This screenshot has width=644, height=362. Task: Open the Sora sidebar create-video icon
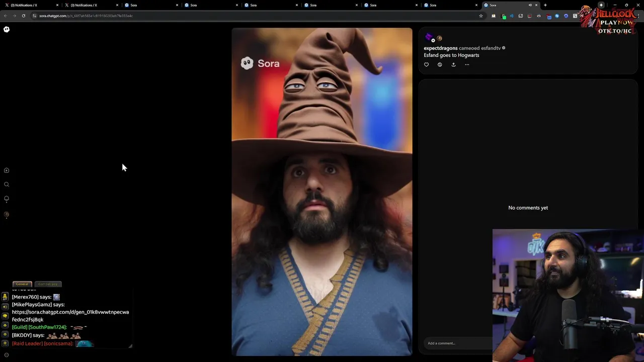[x=7, y=170]
